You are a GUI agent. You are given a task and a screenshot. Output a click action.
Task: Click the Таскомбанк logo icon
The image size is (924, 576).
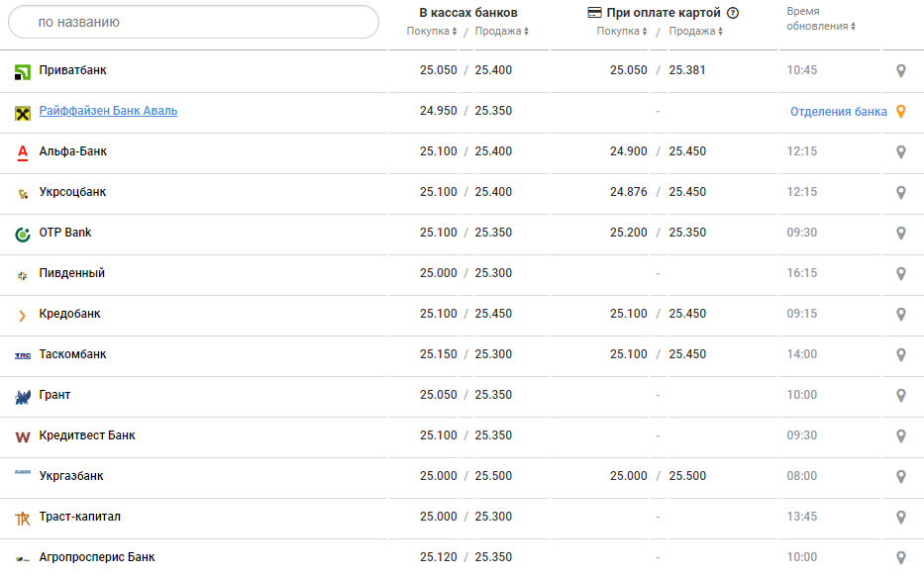(23, 355)
